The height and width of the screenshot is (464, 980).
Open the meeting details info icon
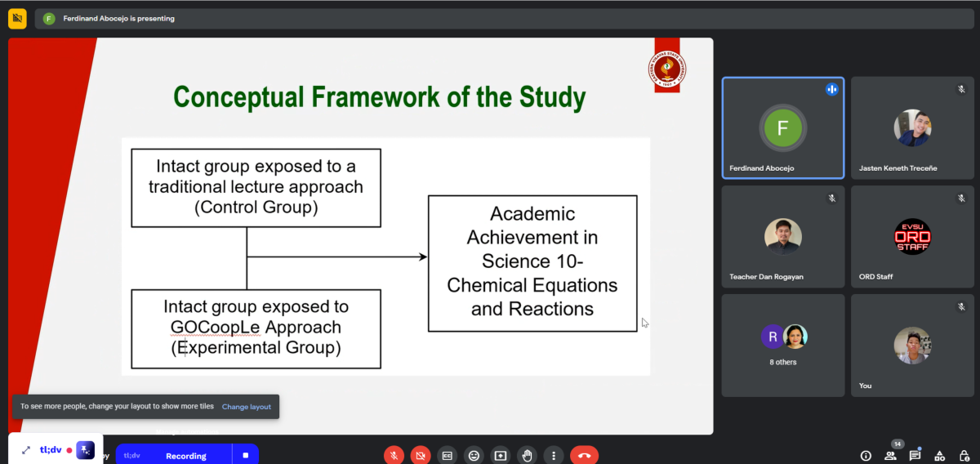(866, 455)
